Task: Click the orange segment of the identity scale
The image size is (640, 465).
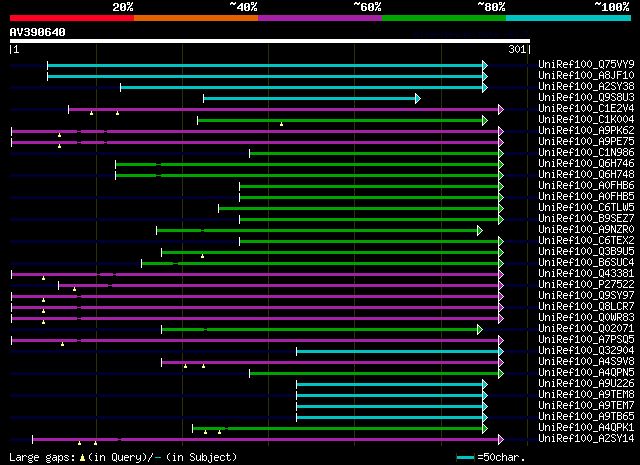Action: tap(196, 18)
